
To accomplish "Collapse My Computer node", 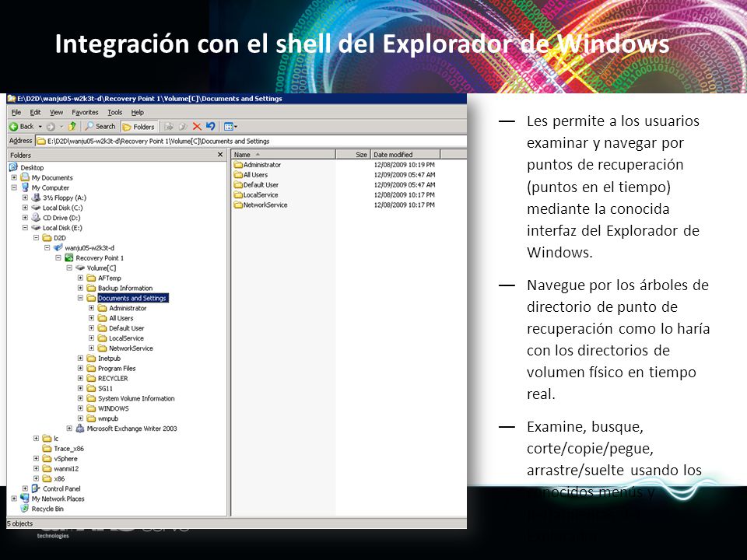I will (x=14, y=187).
